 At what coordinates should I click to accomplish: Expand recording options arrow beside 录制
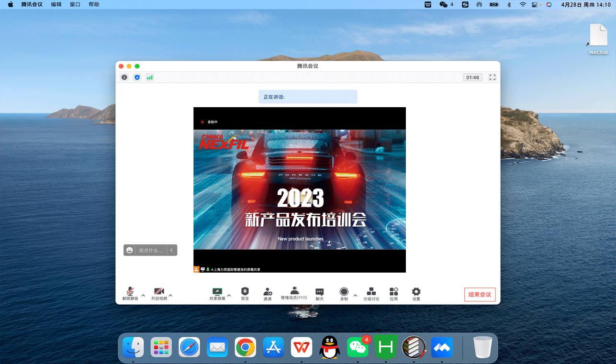tap(355, 296)
